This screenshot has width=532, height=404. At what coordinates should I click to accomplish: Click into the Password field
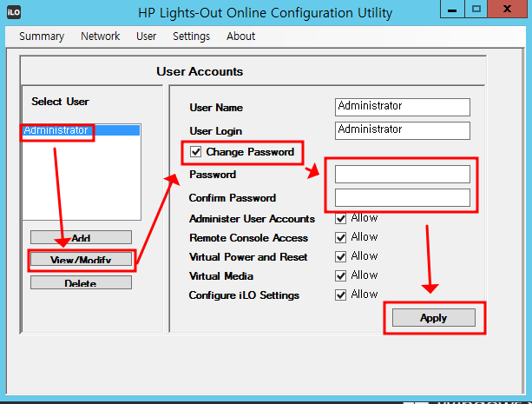click(x=403, y=175)
